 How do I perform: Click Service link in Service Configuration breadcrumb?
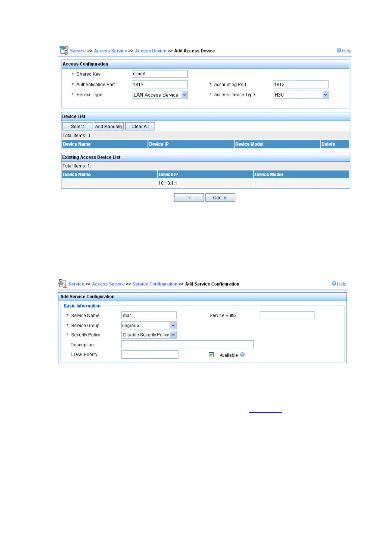76,284
